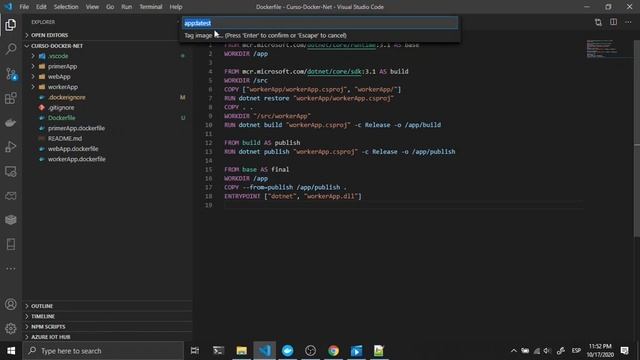Image resolution: width=640 pixels, height=360 pixels.
Task: Open the Source Control view
Action: point(11,74)
